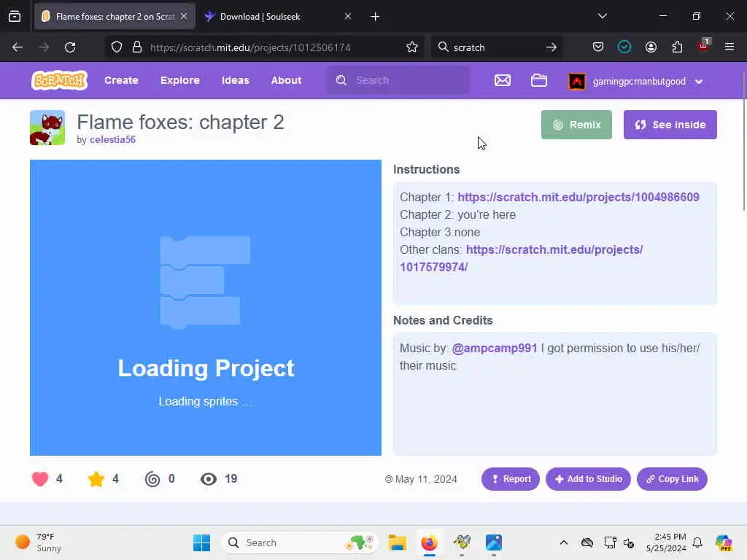Open the Chapter 1 project link

tap(578, 197)
